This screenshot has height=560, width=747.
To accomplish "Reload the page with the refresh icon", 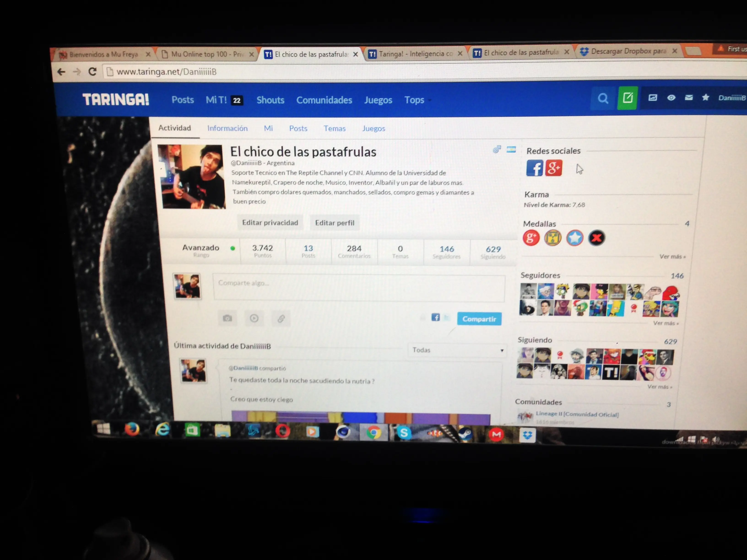I will (x=92, y=72).
